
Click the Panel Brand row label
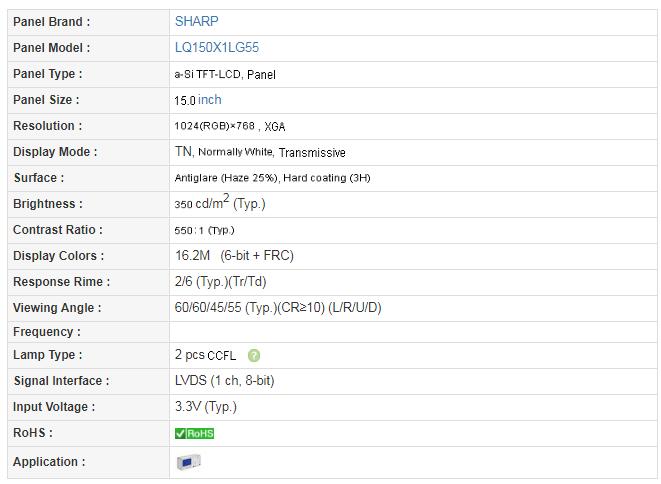(51, 22)
